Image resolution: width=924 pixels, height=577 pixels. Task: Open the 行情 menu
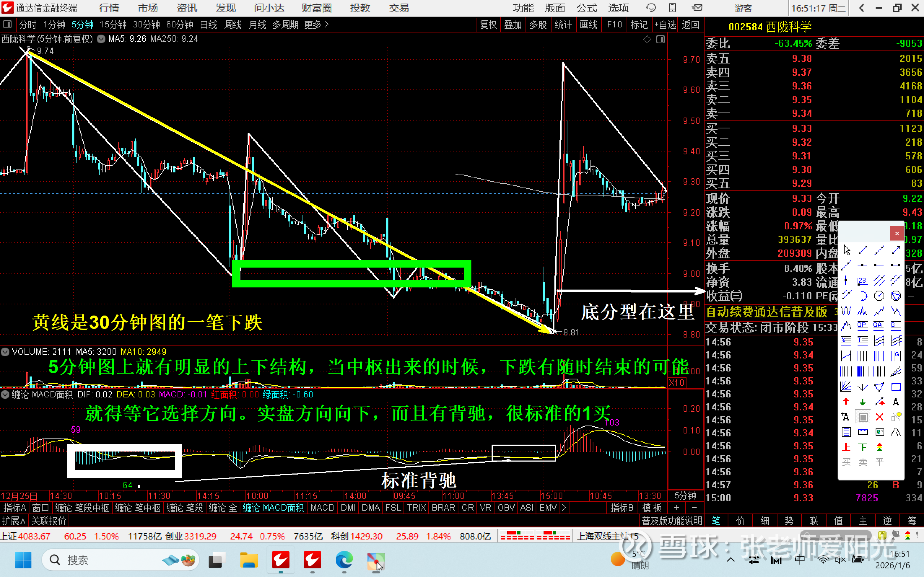[x=109, y=8]
